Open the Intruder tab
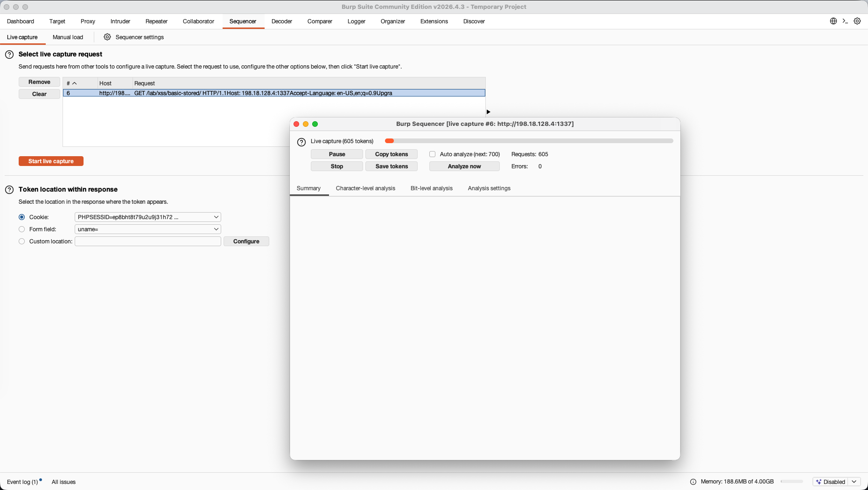The image size is (868, 490). click(x=120, y=21)
